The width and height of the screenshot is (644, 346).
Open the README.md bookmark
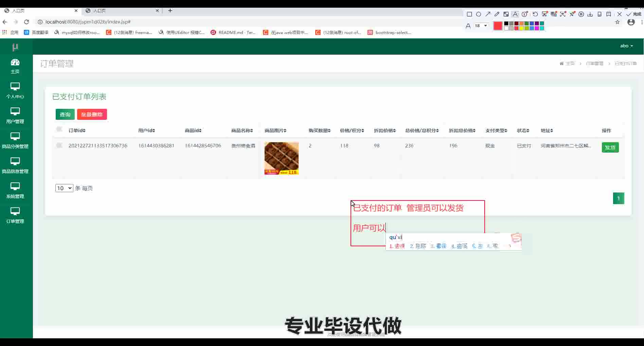click(x=233, y=32)
